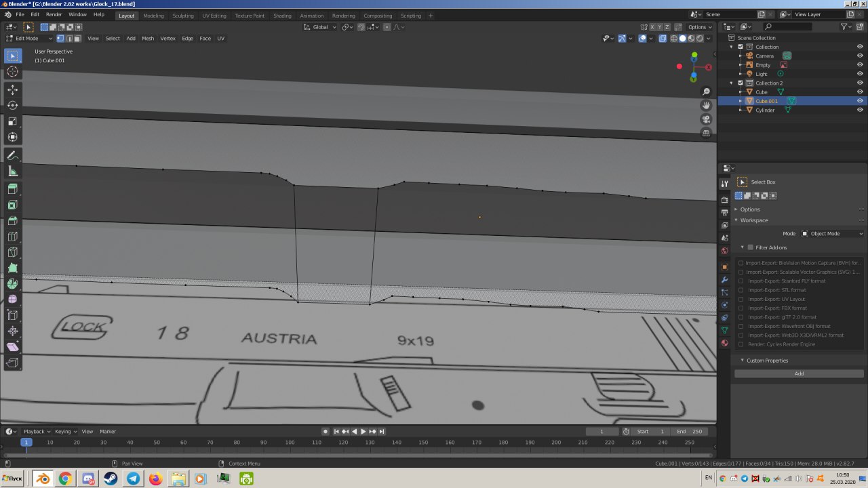This screenshot has width=868, height=488.
Task: Enable Import-Export: FBX format add-on
Action: pyautogui.click(x=741, y=308)
